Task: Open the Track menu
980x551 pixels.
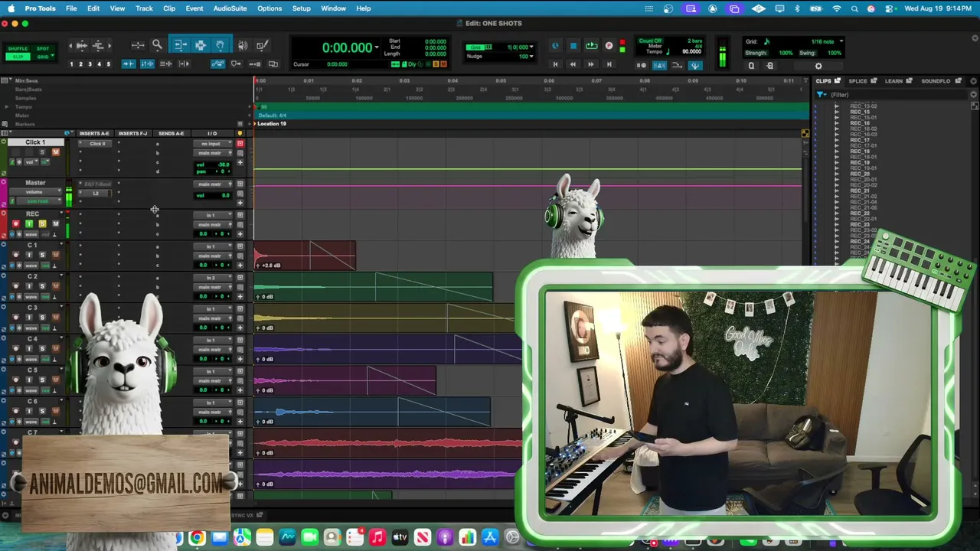Action: 144,8
